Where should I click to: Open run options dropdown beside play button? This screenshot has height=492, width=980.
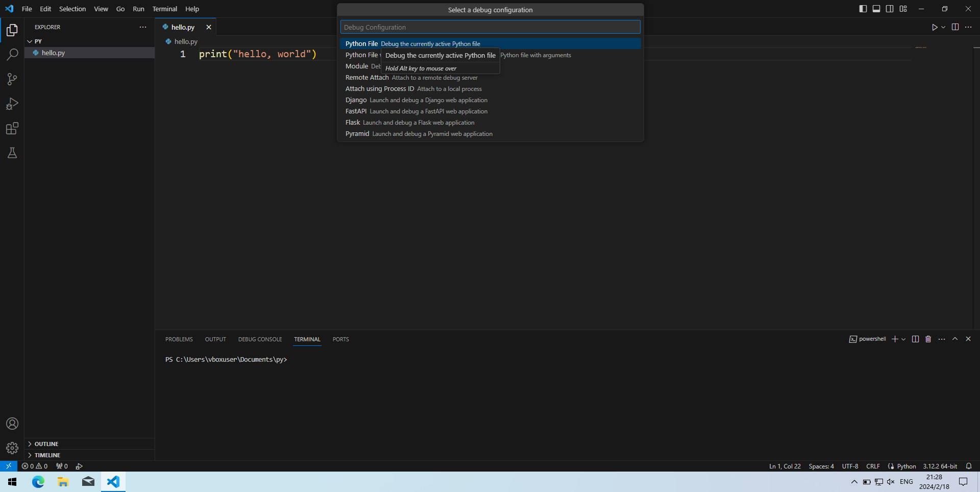tap(943, 27)
